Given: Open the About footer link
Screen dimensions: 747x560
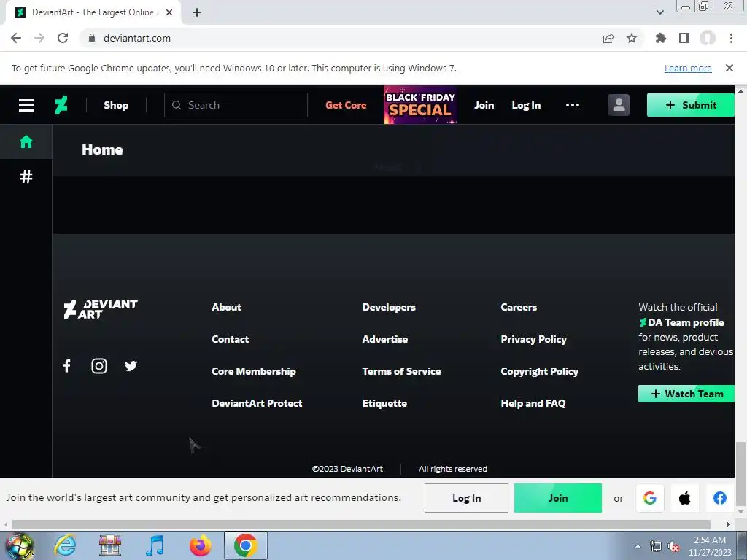Looking at the screenshot, I should pyautogui.click(x=226, y=307).
